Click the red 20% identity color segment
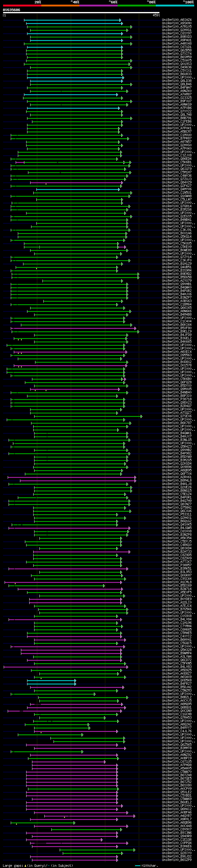 point(22,6)
